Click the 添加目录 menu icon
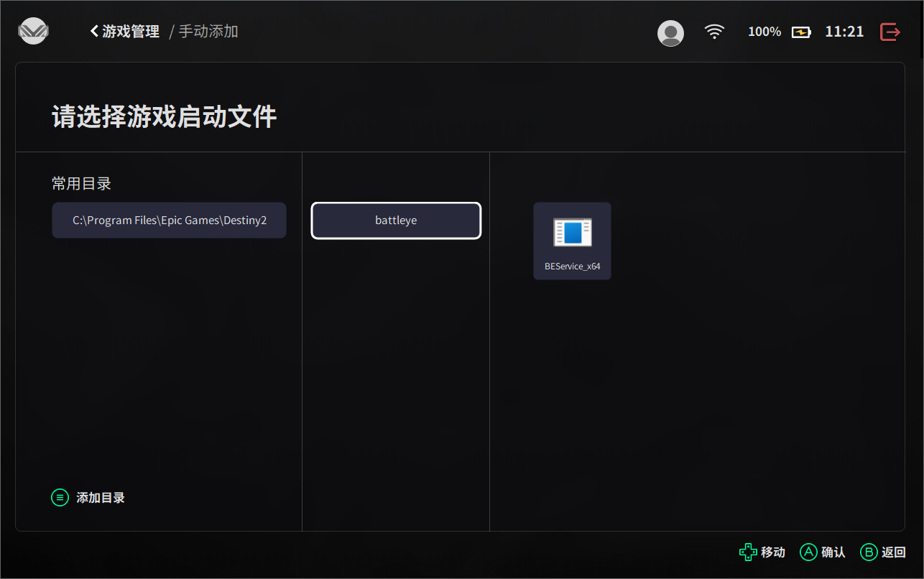 60,497
